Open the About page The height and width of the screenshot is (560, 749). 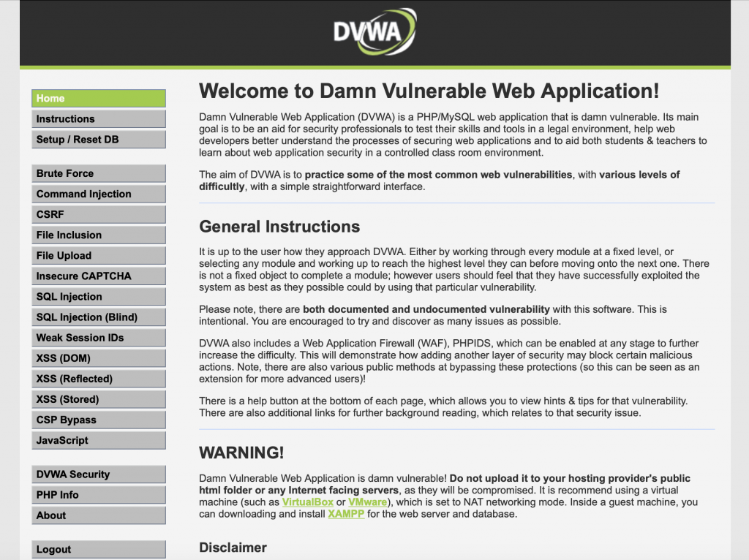pyautogui.click(x=99, y=515)
